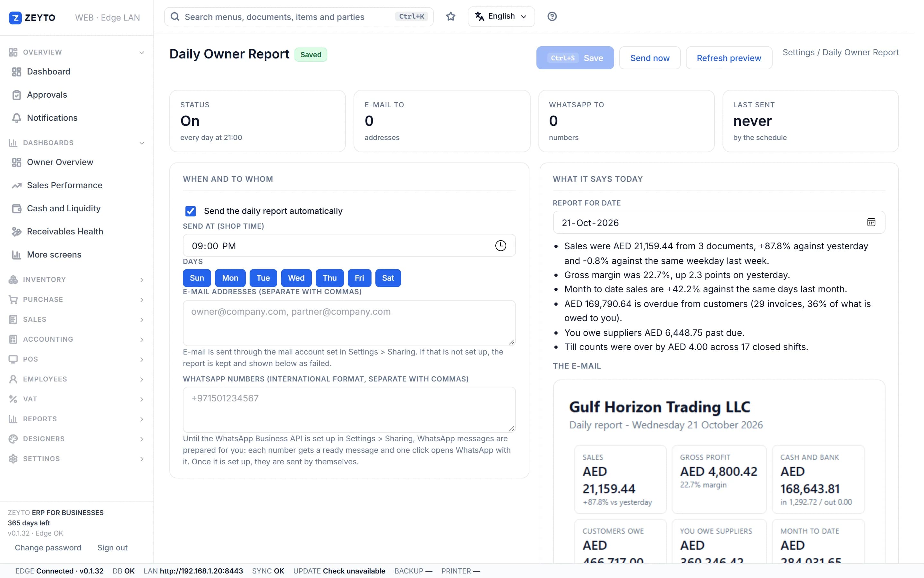
Task: Click the Employees person icon
Action: coord(13,379)
